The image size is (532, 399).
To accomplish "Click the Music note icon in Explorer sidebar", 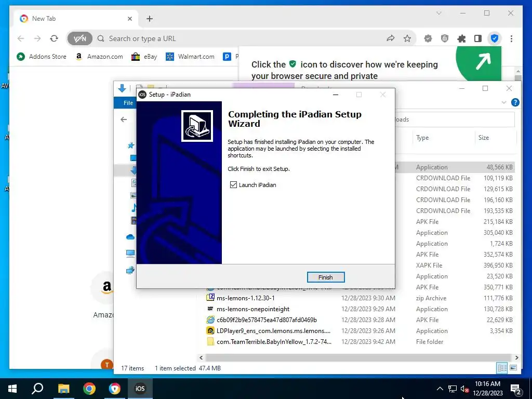I will (134, 207).
